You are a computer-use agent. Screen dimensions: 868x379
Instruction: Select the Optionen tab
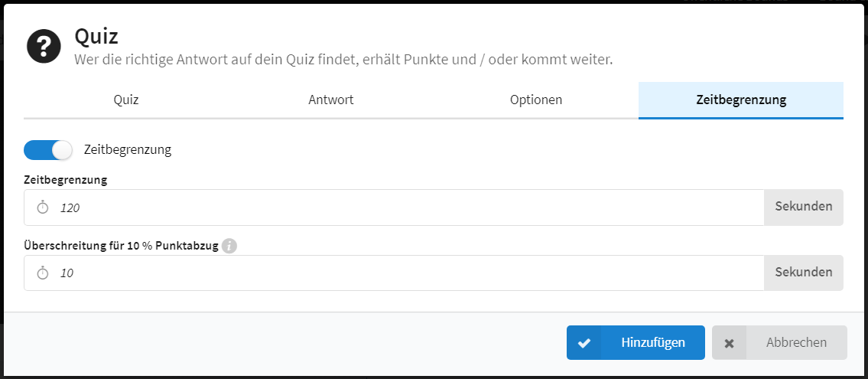(536, 100)
